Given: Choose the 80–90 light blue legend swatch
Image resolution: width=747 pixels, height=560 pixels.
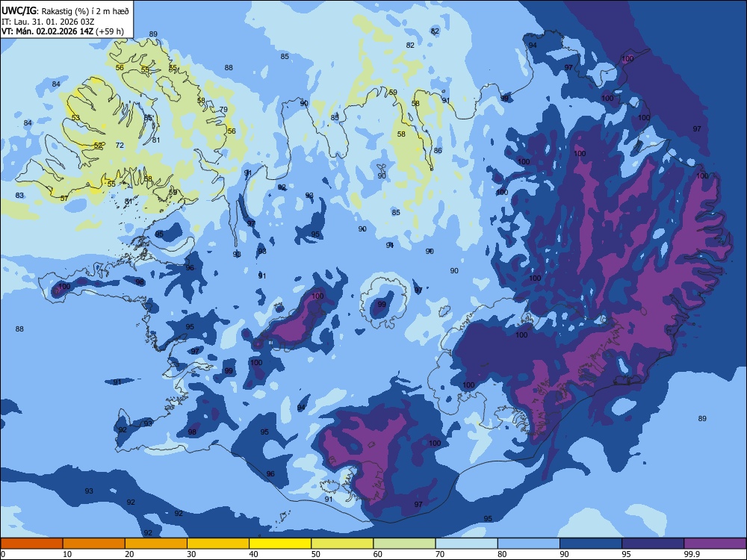Looking at the screenshot, I should 529,544.
